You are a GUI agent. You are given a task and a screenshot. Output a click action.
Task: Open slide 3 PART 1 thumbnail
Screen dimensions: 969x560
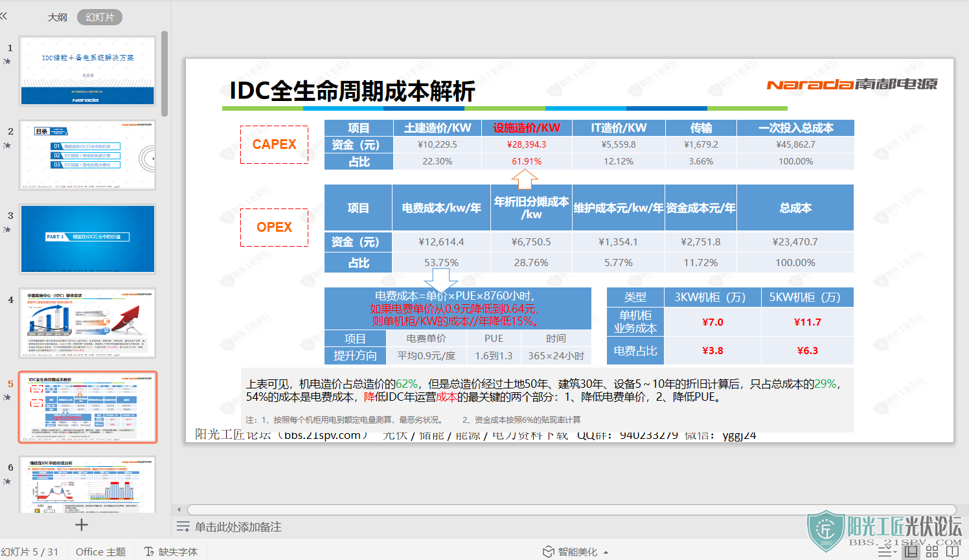point(87,239)
